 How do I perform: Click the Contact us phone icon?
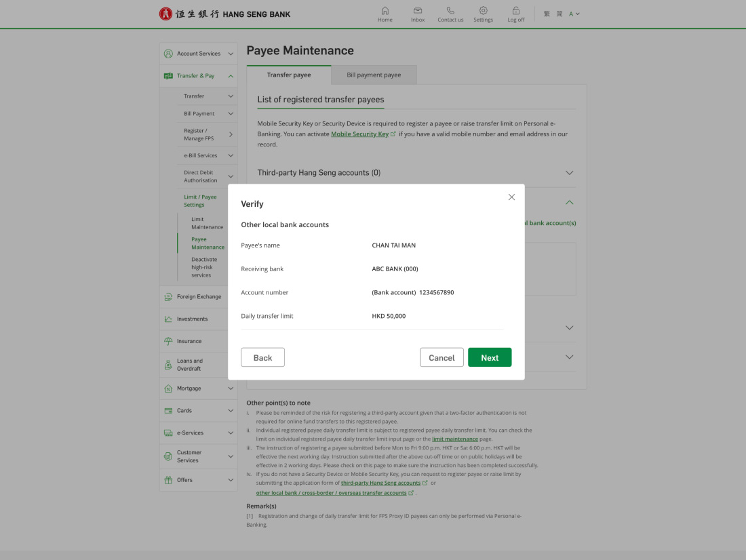pos(450,11)
